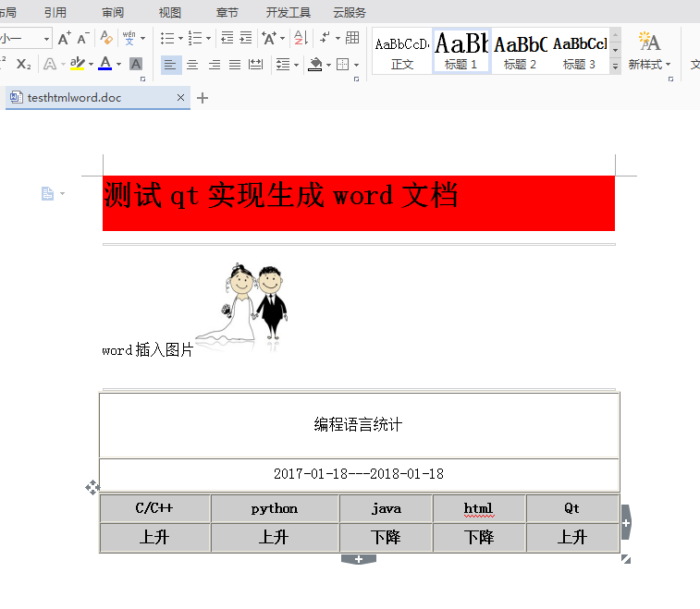
Task: Close the testhtmlword.doc tab
Action: pyautogui.click(x=180, y=97)
